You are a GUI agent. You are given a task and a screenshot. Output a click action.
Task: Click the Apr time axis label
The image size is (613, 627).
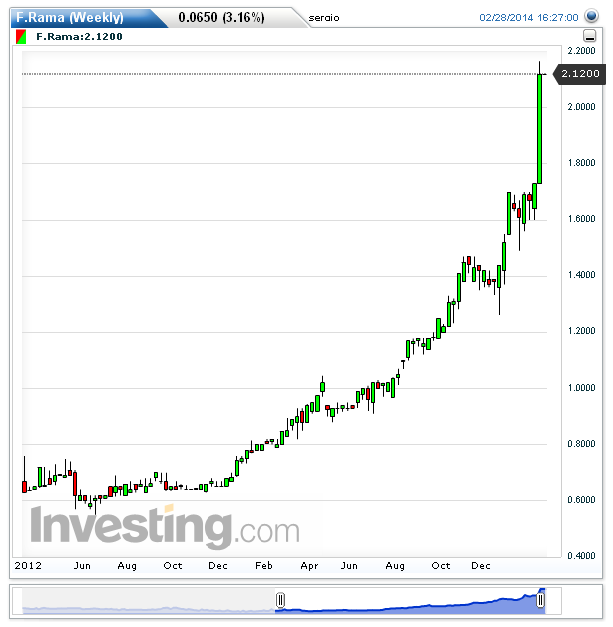click(x=309, y=566)
